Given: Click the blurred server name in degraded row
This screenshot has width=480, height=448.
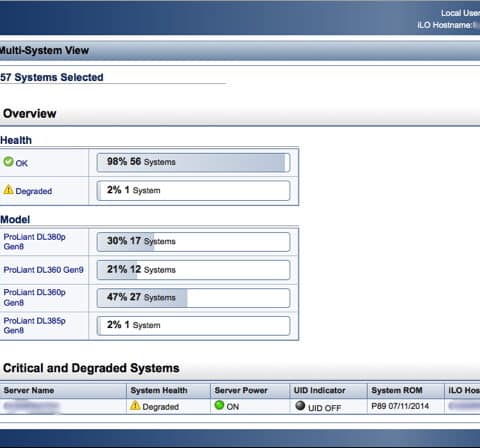Looking at the screenshot, I should pyautogui.click(x=31, y=406).
